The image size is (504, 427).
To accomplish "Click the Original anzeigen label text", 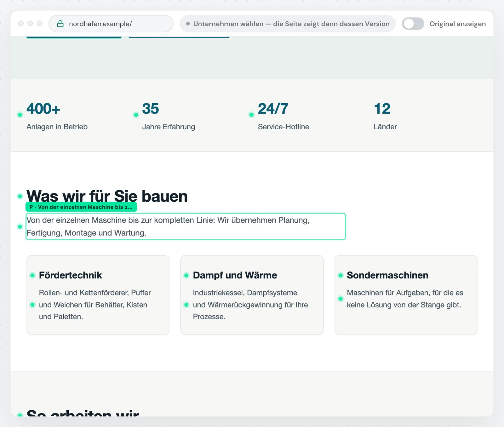I will pyautogui.click(x=458, y=24).
